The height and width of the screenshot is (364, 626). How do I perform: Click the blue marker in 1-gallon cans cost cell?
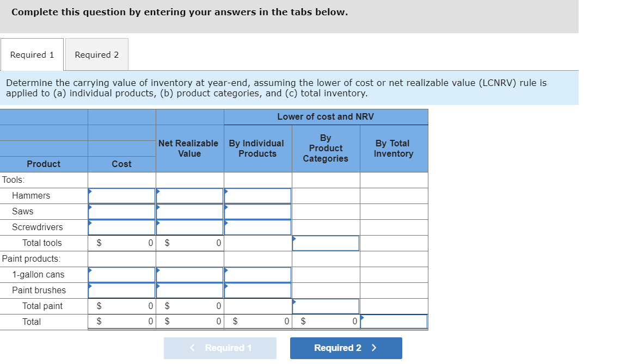point(89,270)
